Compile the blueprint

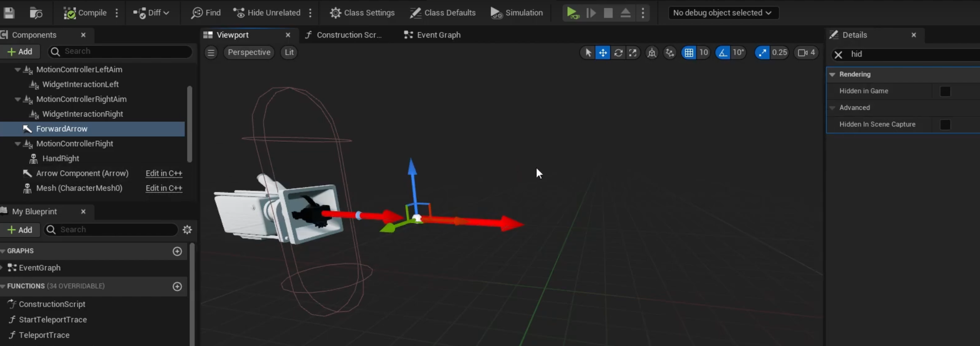point(85,13)
